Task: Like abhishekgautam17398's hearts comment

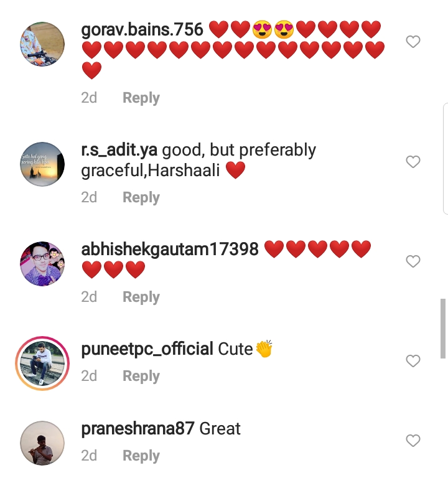Action: (x=413, y=261)
